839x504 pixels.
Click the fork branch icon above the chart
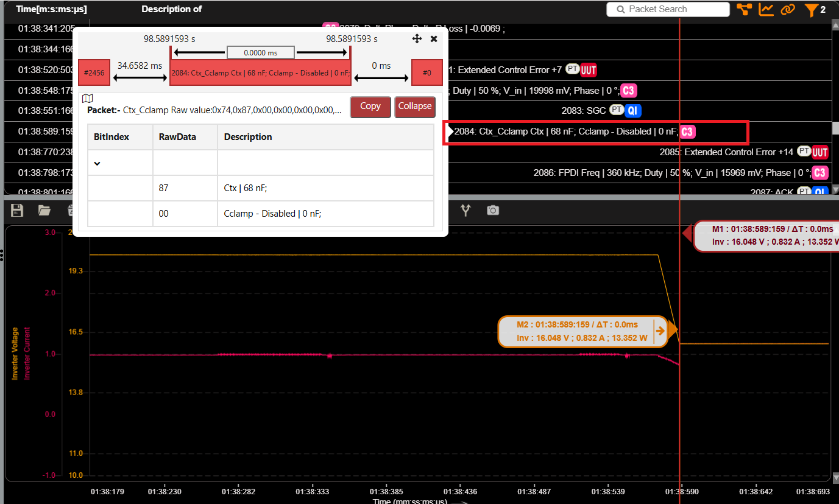click(466, 210)
